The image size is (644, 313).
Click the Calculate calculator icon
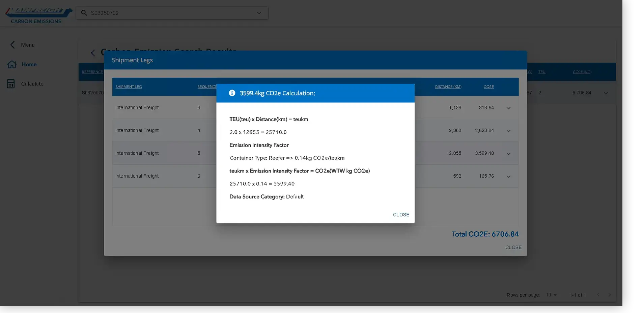tap(11, 84)
